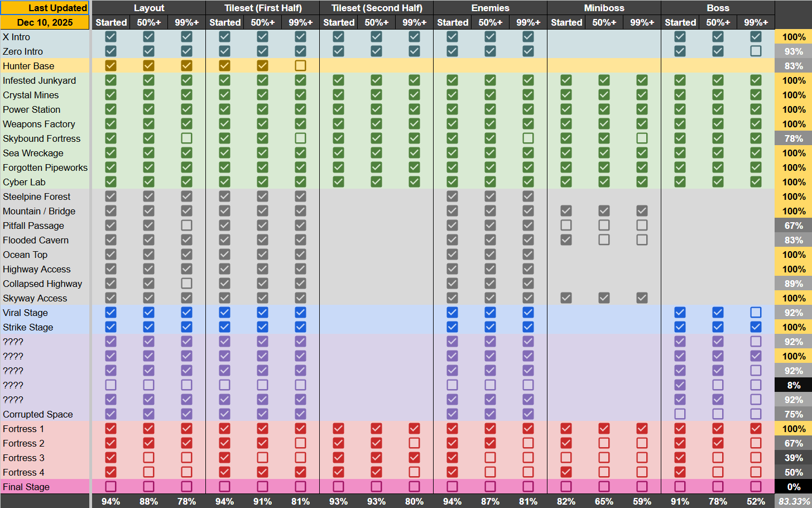This screenshot has width=812, height=508.
Task: Select the 39% cell for Fortress 3
Action: 794,458
